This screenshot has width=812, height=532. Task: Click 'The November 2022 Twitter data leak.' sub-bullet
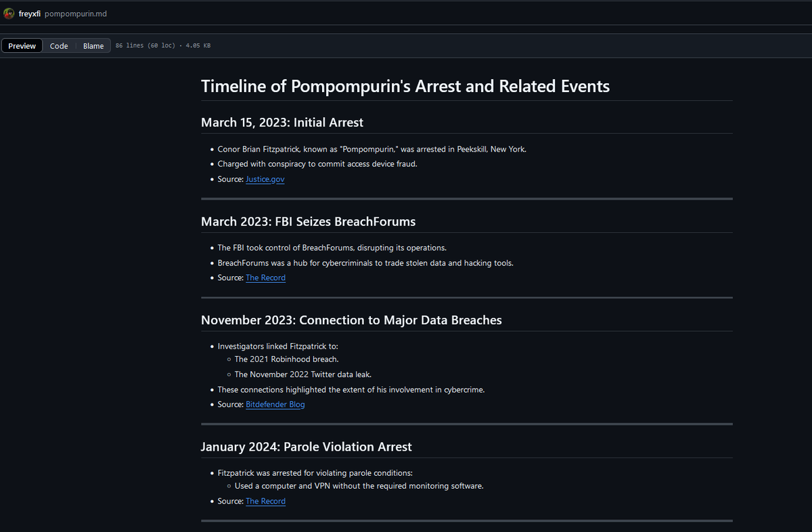(303, 374)
